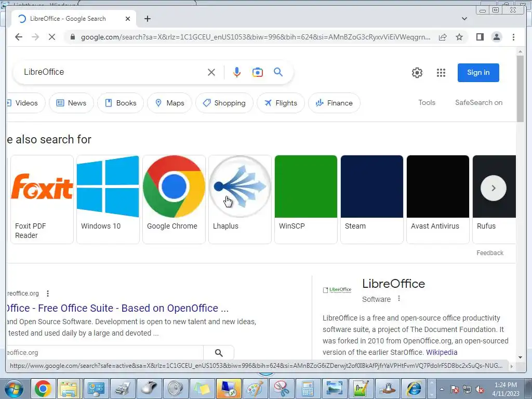
Task: Open the WinSCP card
Action: [x=306, y=199]
